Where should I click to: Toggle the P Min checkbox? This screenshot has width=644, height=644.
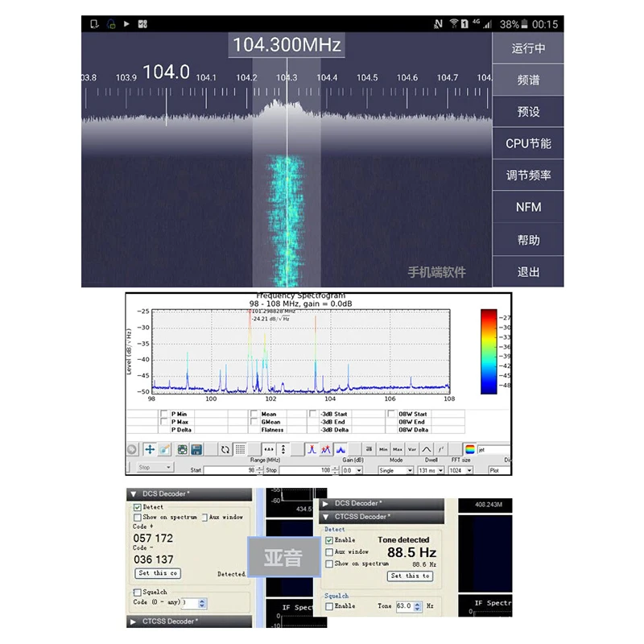[x=164, y=414]
